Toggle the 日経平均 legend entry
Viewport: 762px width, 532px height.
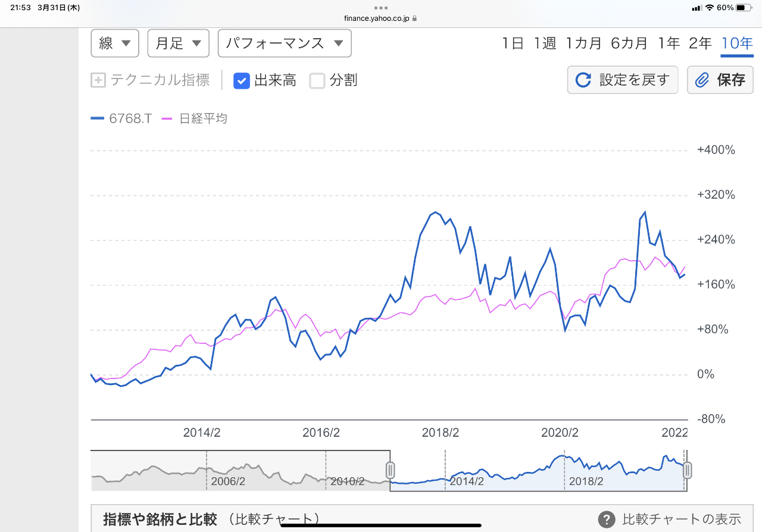pyautogui.click(x=195, y=118)
